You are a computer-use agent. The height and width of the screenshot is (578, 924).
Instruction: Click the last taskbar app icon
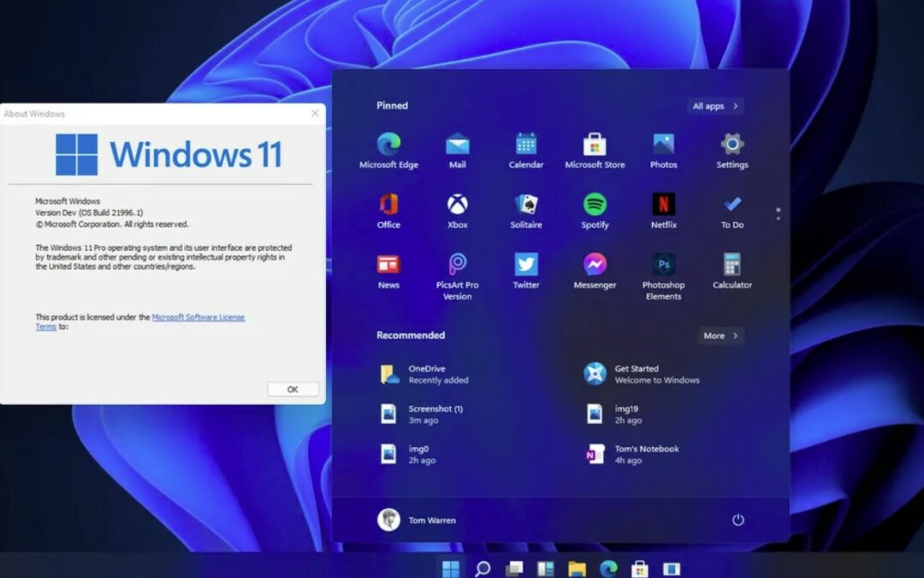click(672, 569)
